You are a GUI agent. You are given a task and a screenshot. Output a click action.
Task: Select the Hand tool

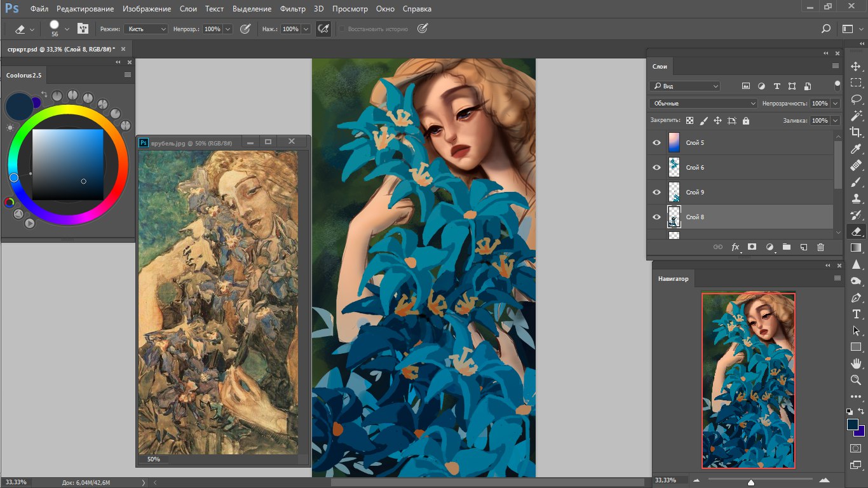pos(856,363)
